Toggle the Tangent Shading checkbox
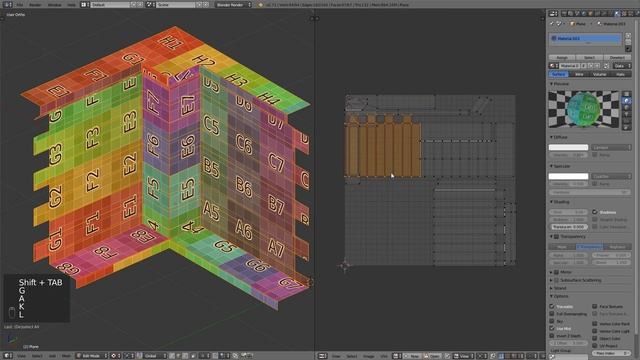 coord(595,220)
